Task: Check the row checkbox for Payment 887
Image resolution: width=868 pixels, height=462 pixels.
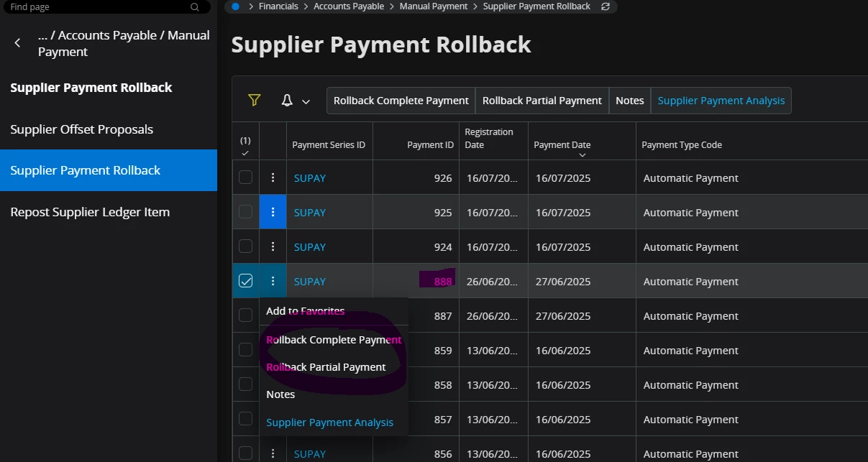Action: 245,315
